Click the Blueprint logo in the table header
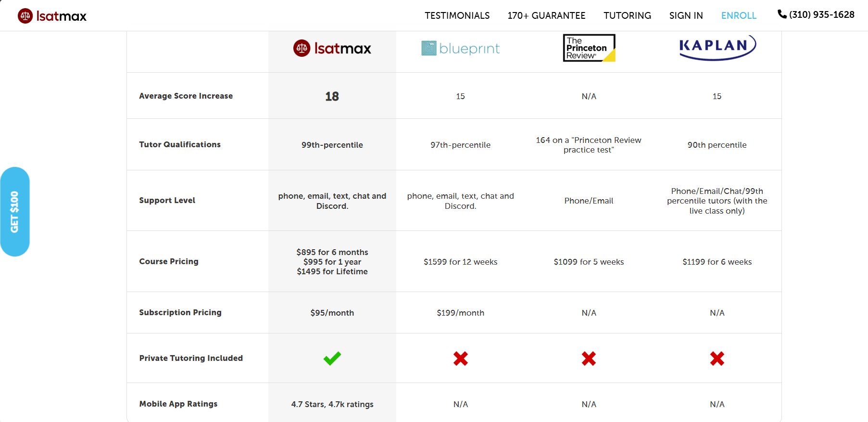 [461, 48]
